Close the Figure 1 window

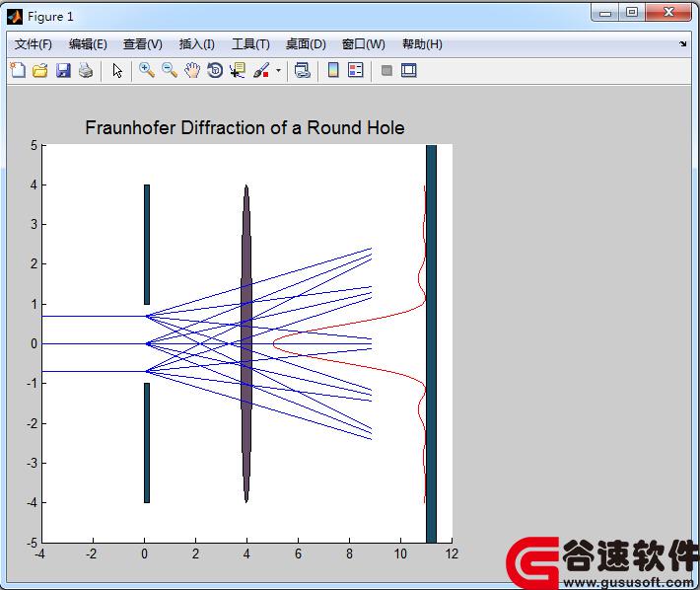(668, 13)
